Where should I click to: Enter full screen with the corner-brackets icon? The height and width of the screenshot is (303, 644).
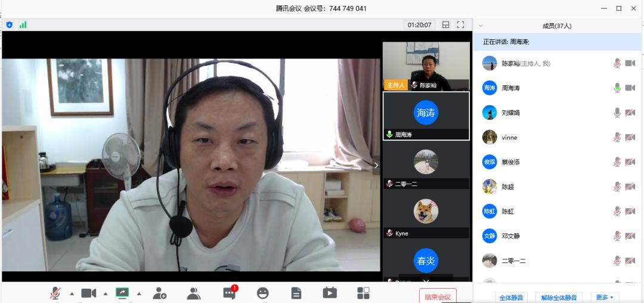461,24
